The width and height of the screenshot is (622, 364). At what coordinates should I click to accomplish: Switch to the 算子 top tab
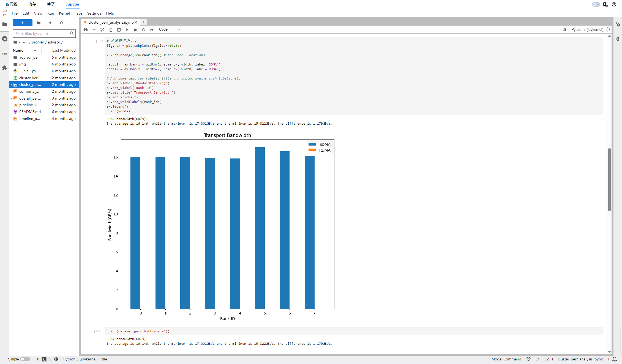coord(51,4)
